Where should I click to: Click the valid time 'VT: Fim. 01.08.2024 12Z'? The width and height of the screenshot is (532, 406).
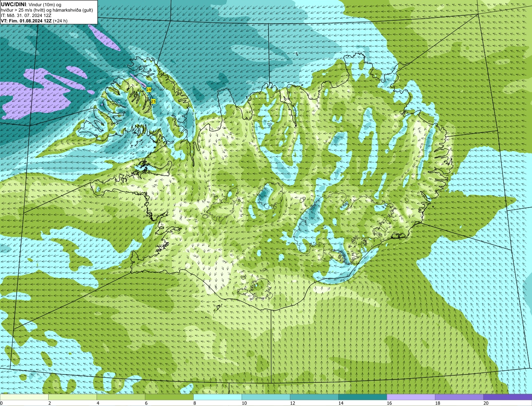click(26, 21)
